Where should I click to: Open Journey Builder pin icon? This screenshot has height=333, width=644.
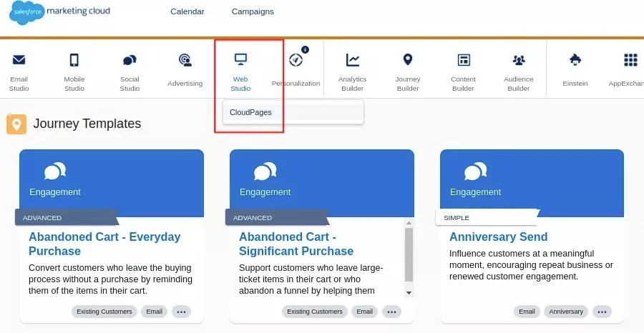[x=407, y=60]
